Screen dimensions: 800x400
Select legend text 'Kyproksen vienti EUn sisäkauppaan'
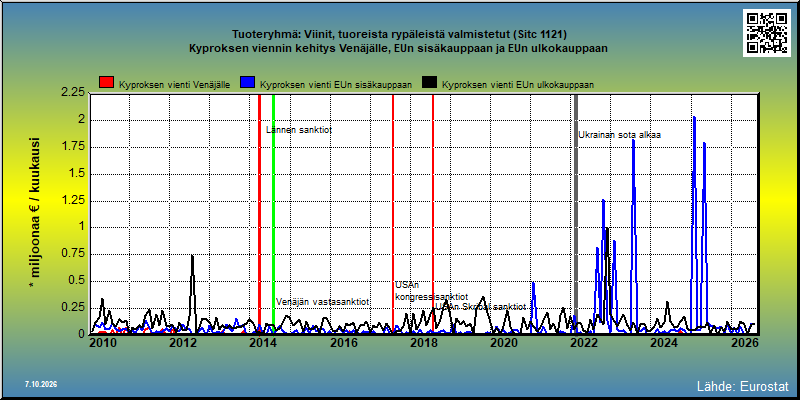pos(336,85)
